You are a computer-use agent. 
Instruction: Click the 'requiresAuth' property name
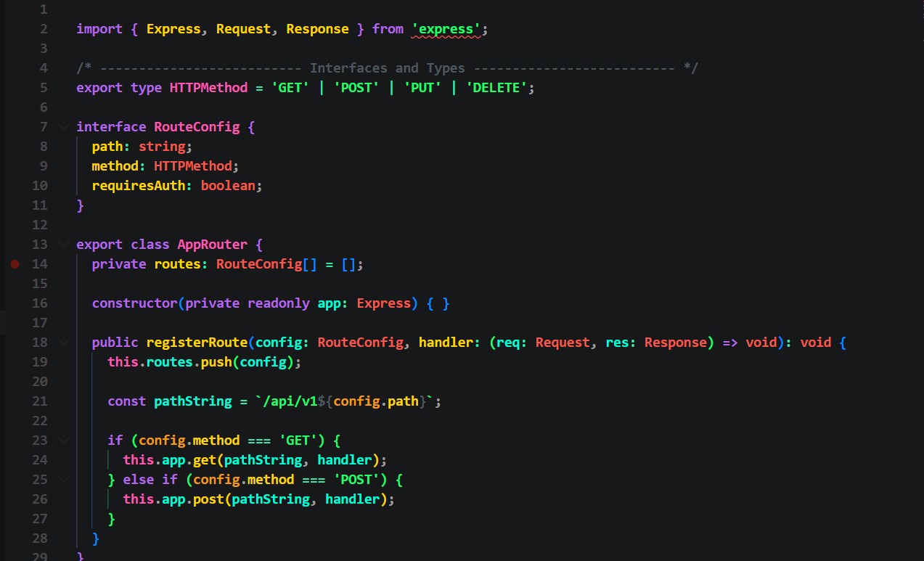138,186
